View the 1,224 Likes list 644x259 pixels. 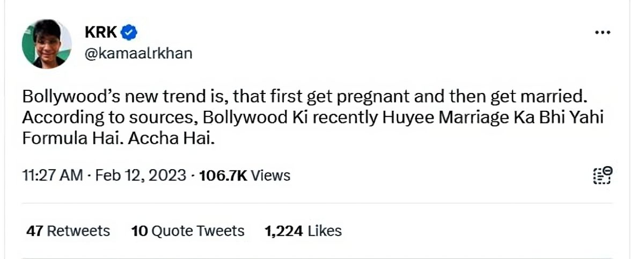(303, 231)
